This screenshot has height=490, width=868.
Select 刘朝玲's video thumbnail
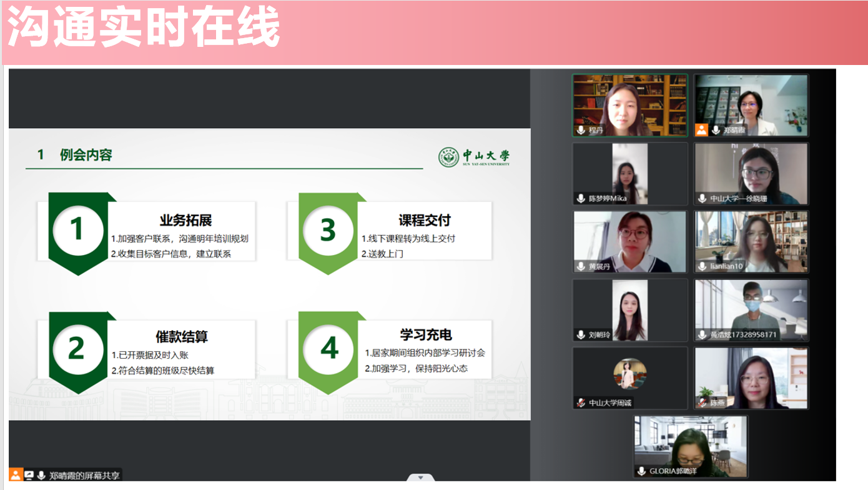[629, 309]
